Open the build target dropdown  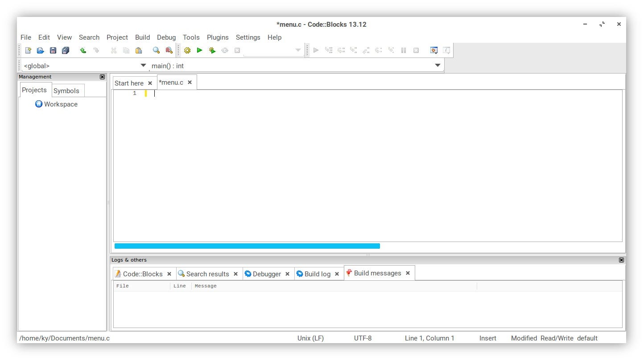coord(298,50)
